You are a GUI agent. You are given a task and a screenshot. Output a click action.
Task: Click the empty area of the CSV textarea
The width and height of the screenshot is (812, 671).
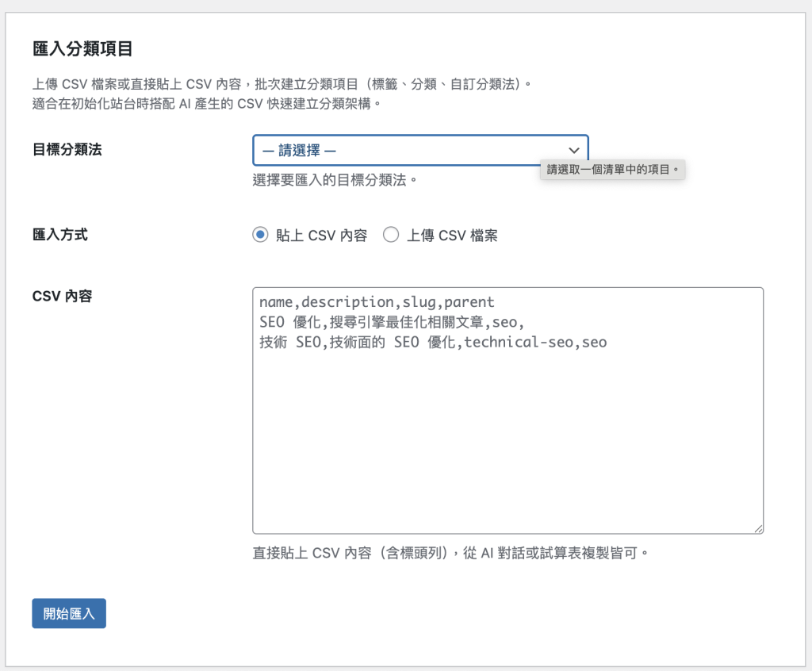(507, 444)
